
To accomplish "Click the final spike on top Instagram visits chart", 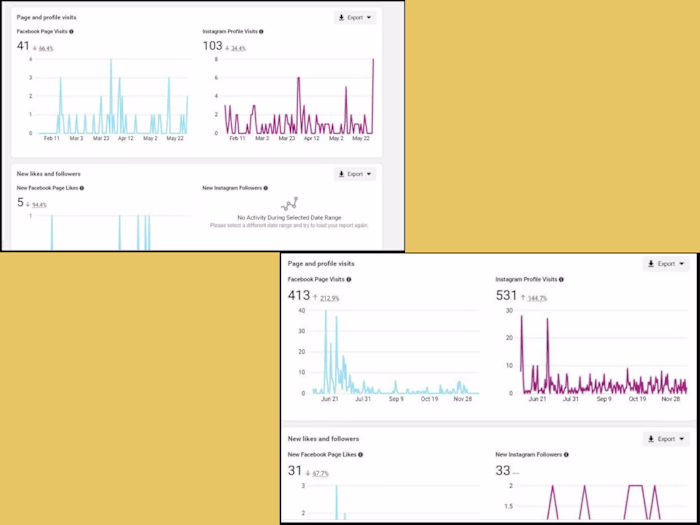I will [x=373, y=62].
